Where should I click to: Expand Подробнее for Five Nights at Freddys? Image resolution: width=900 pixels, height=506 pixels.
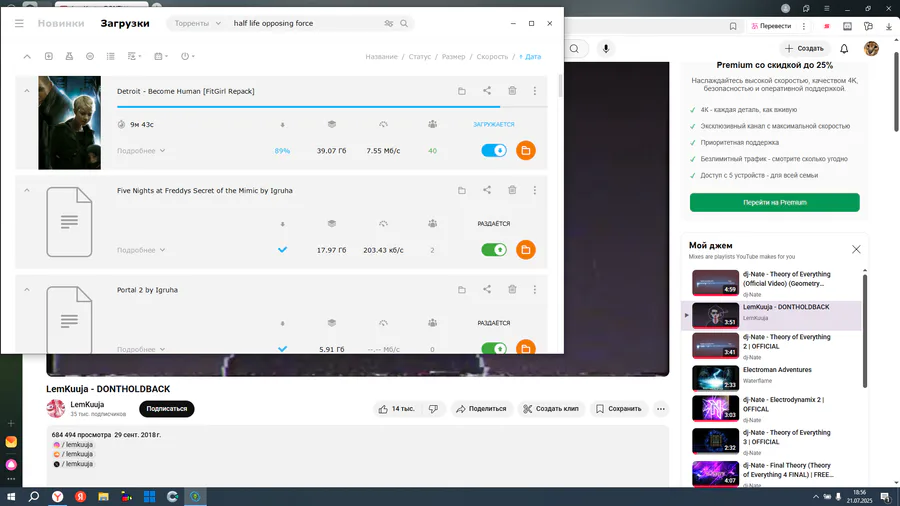click(x=141, y=250)
